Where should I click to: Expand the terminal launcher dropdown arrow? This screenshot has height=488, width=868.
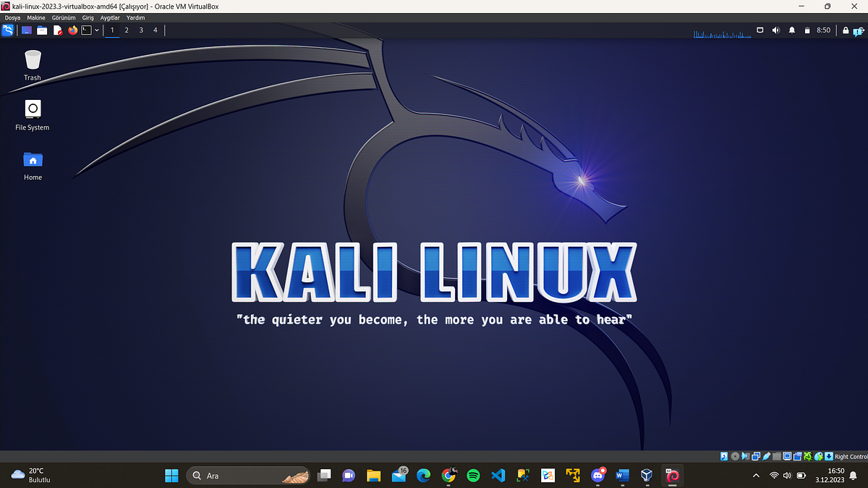pyautogui.click(x=97, y=30)
